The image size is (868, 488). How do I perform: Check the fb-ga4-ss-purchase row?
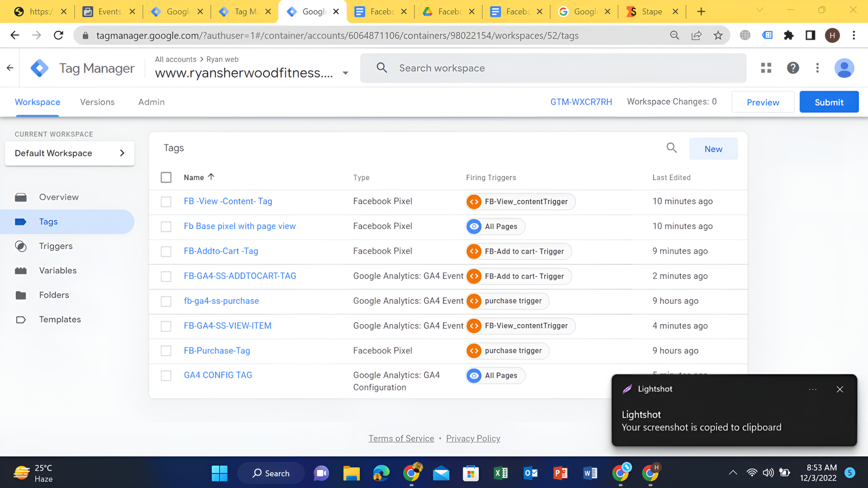[166, 301]
